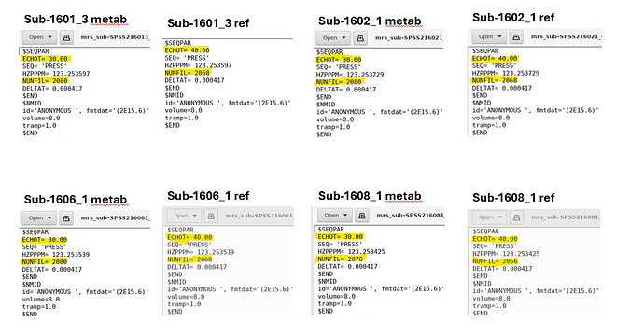Viewport: 644px width, 336px height.
Task: Click greyed save icon in Sub-1606_1 ref
Action: pyautogui.click(x=211, y=216)
